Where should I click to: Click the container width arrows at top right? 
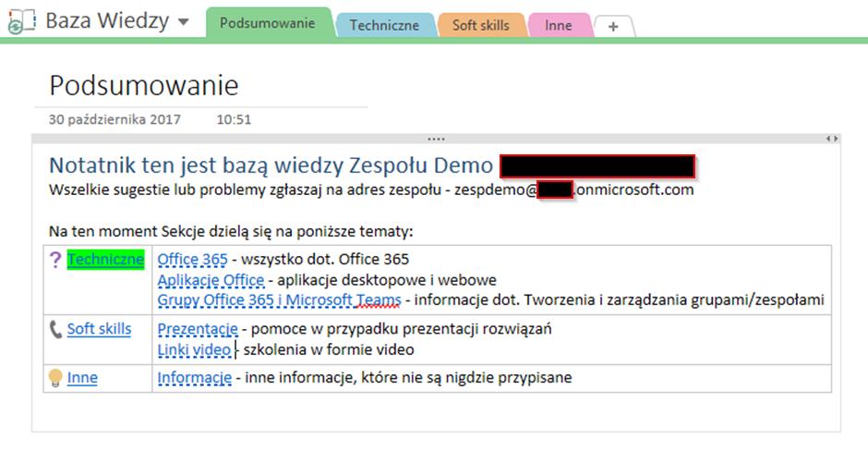pyautogui.click(x=832, y=139)
